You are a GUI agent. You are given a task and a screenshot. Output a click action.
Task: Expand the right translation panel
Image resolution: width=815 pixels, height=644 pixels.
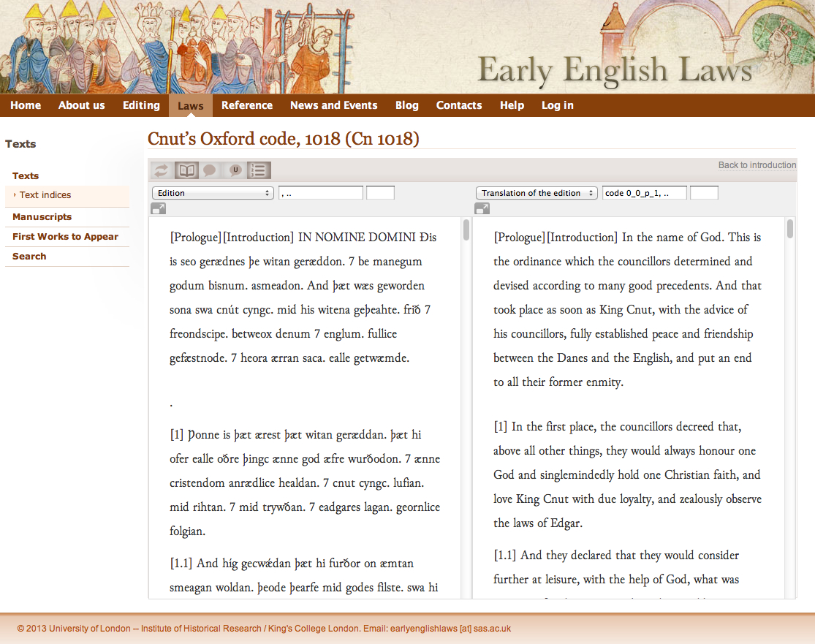click(482, 209)
